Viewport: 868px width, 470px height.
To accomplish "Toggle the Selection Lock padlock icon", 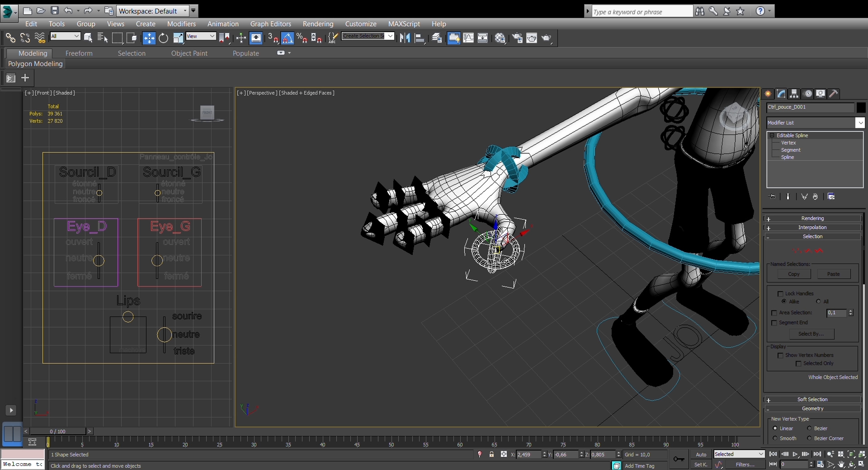I will pos(491,455).
